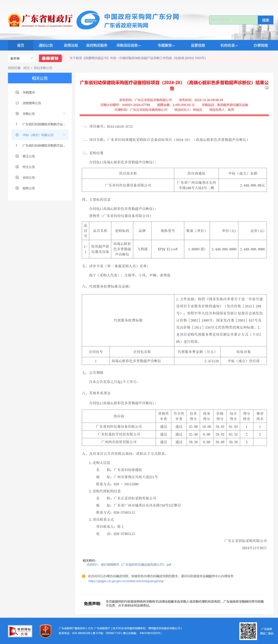Click 项目采购公告 in the breadcrumb
278x644 pixels.
click(x=43, y=68)
